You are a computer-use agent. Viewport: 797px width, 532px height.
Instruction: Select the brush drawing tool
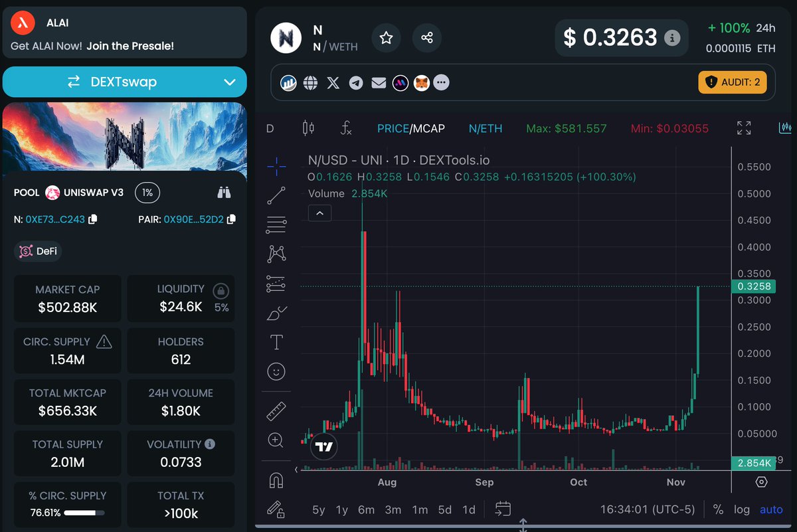click(276, 313)
